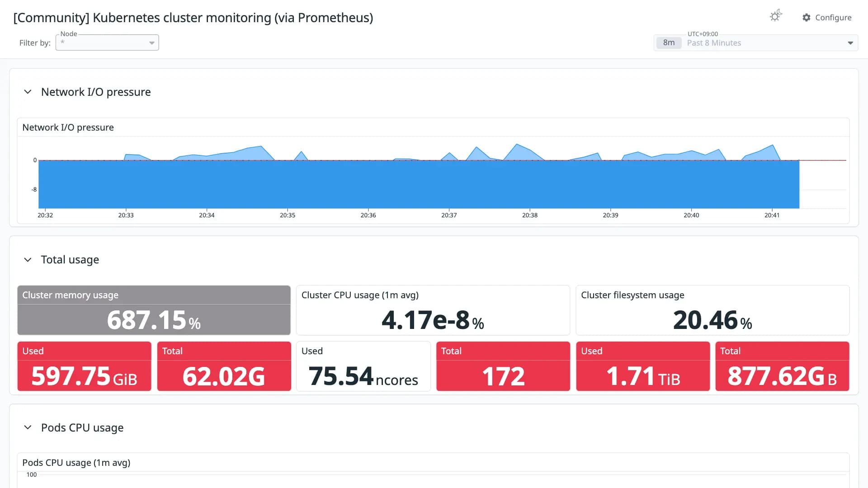Collapse the Total usage section
868x488 pixels.
click(28, 260)
